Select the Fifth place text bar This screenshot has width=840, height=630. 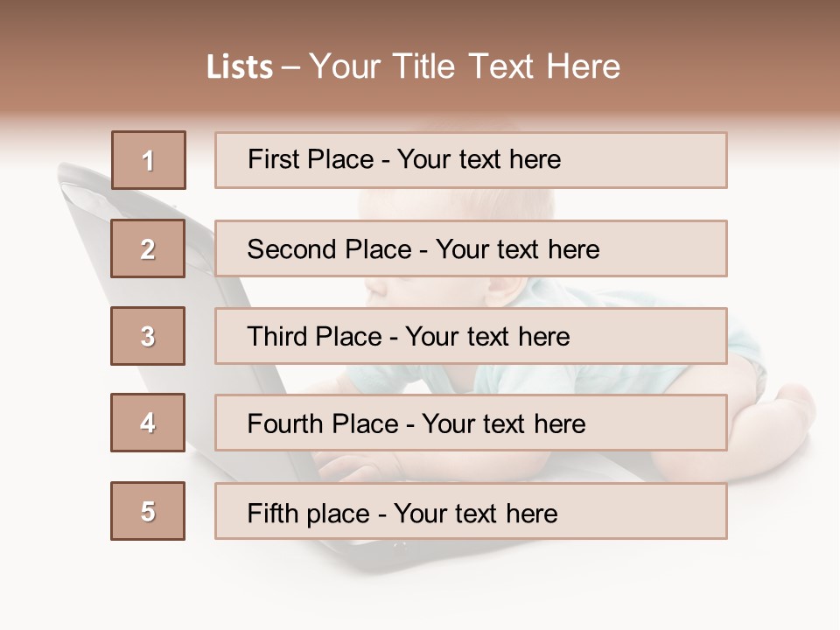471,511
